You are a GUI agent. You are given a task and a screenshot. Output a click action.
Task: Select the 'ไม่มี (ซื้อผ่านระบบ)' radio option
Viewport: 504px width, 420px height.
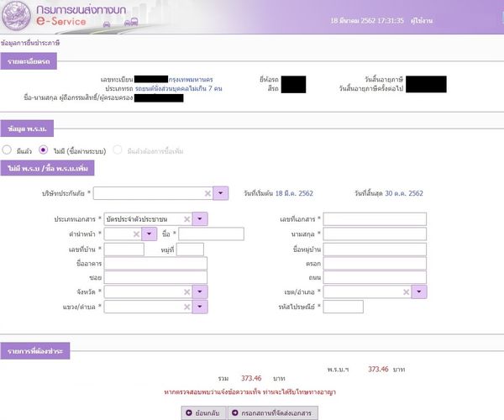[44, 150]
